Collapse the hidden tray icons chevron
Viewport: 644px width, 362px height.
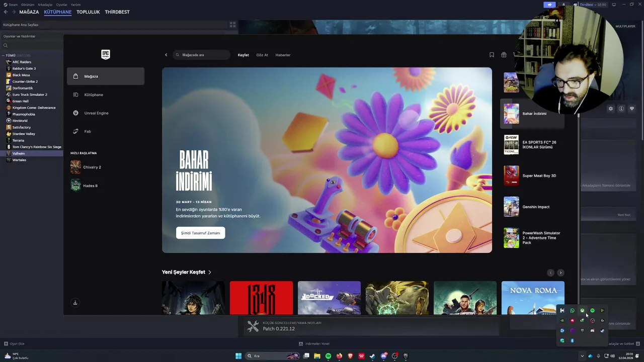coord(582,356)
